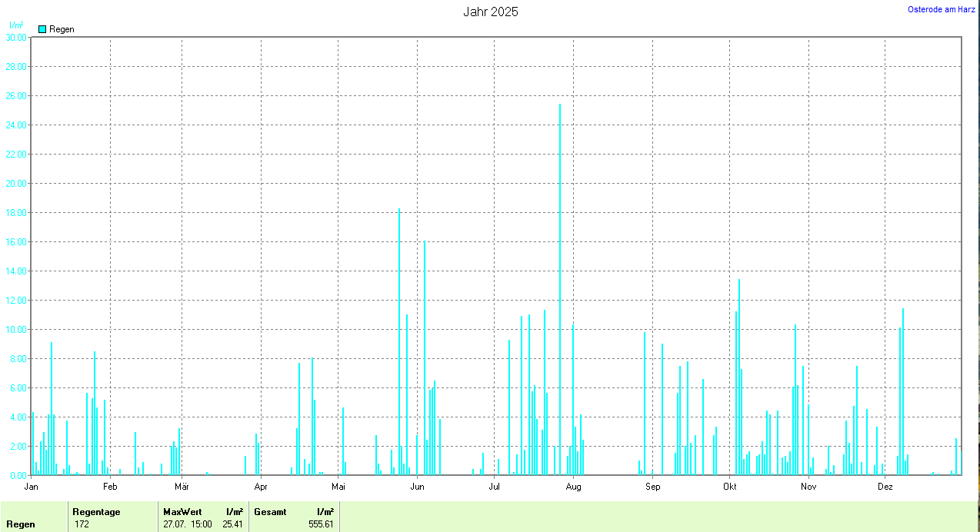Viewport: 980px width, 532px height.
Task: Click the tallest October rain bar
Action: pos(739,377)
